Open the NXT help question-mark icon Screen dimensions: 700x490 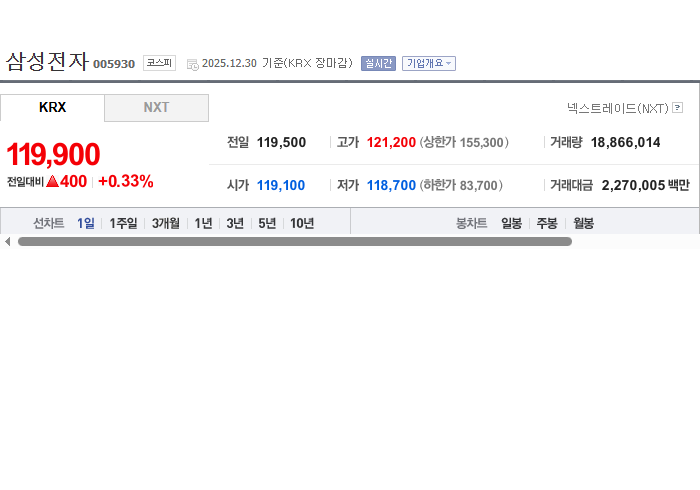click(x=677, y=108)
